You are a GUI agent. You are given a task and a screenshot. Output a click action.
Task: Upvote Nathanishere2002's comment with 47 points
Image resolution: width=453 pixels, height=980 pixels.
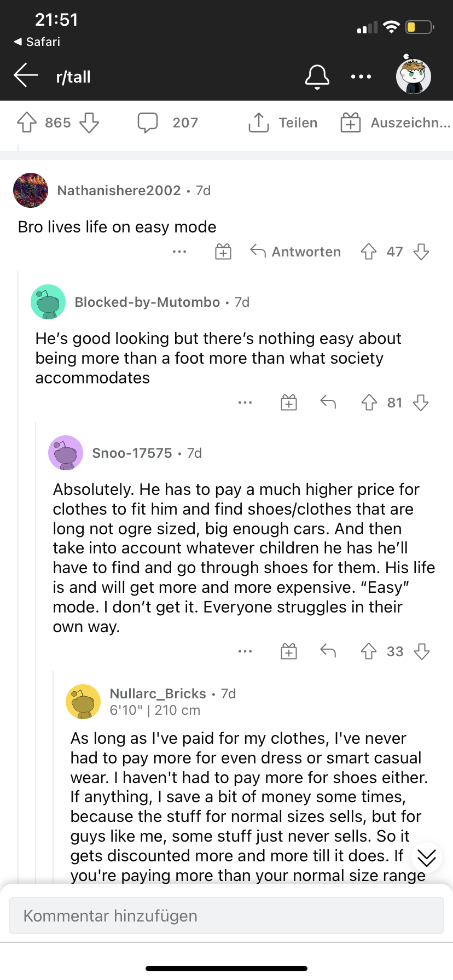(369, 252)
